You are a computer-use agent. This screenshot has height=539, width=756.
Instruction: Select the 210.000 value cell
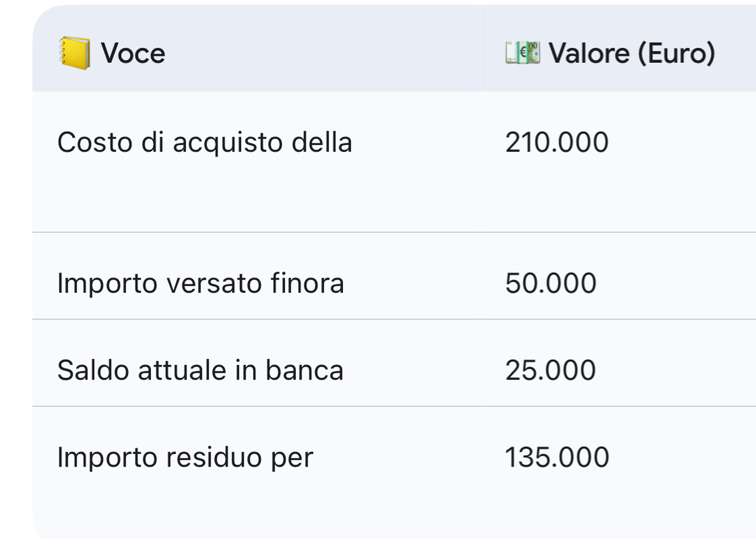pos(557,142)
